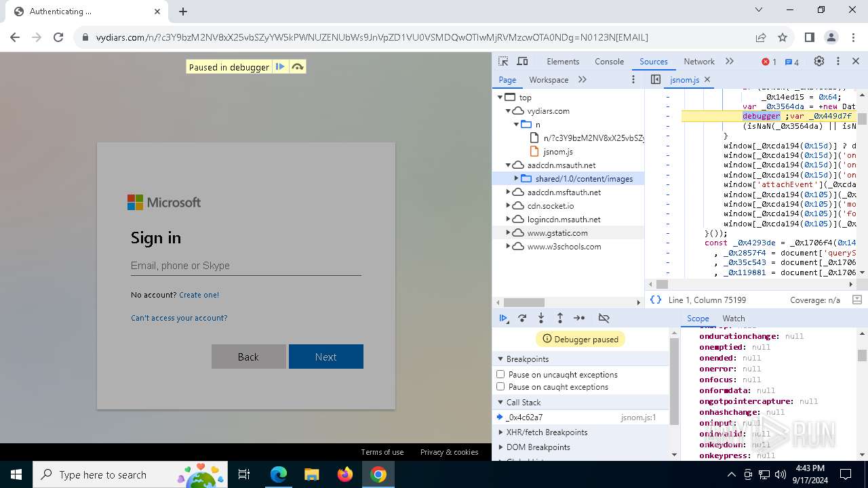Step into next function call button

click(x=541, y=318)
